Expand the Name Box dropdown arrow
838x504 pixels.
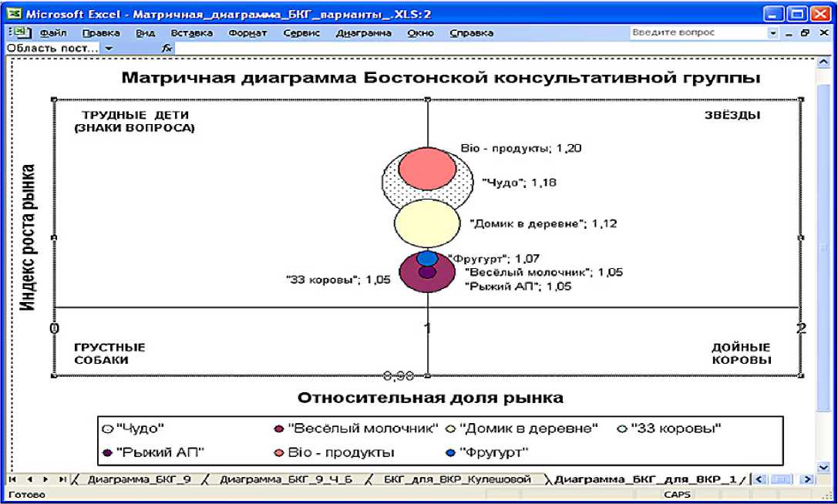[109, 48]
